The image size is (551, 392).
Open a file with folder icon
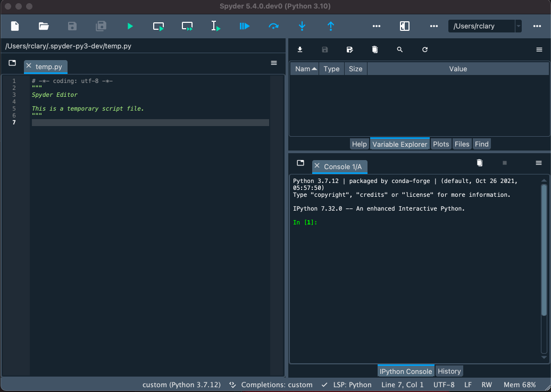[44, 26]
